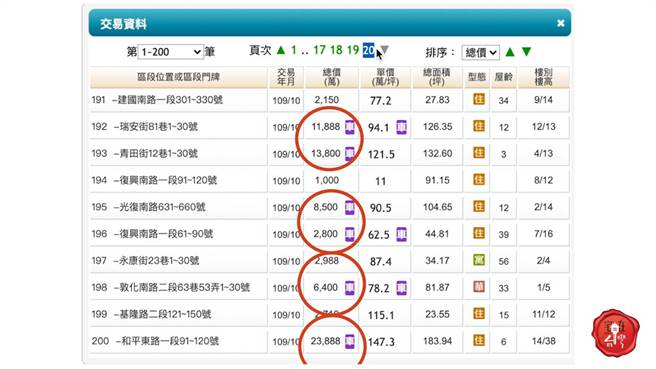656x369 pixels.
Task: Click area value 183.94
Action: (x=437, y=341)
